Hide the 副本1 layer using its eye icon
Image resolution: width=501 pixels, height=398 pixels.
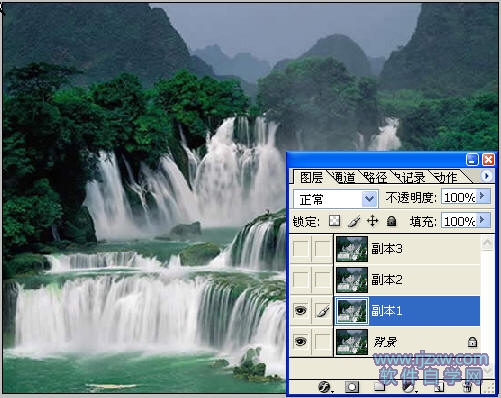(300, 311)
